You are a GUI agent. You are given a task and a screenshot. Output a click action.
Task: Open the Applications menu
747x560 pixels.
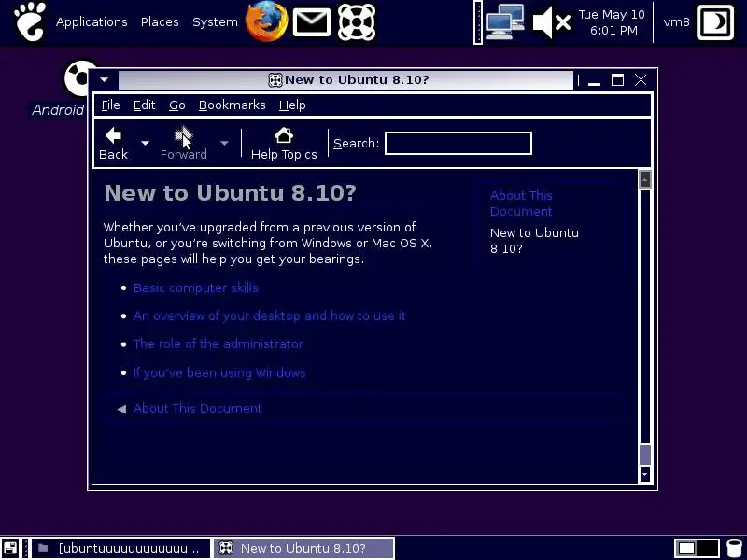(92, 21)
